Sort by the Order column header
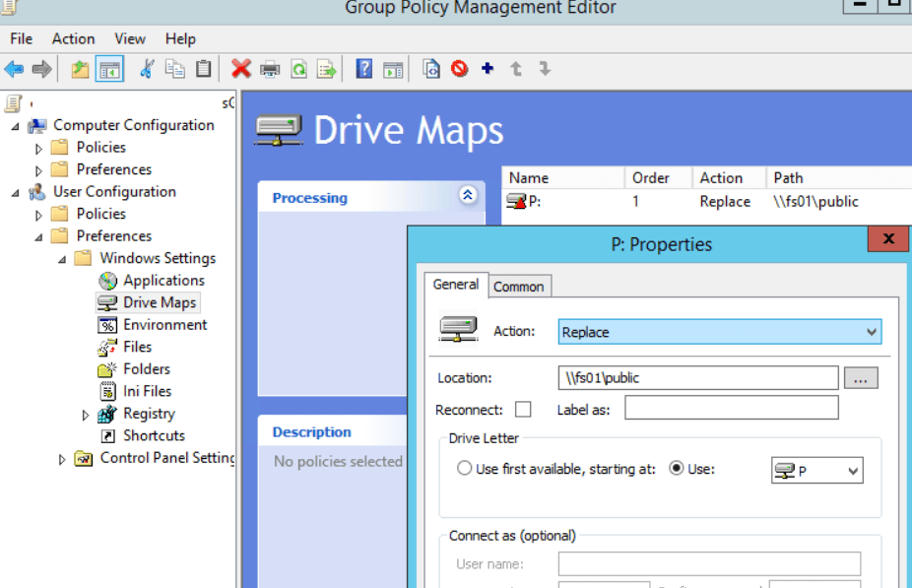912x588 pixels. tap(659, 178)
